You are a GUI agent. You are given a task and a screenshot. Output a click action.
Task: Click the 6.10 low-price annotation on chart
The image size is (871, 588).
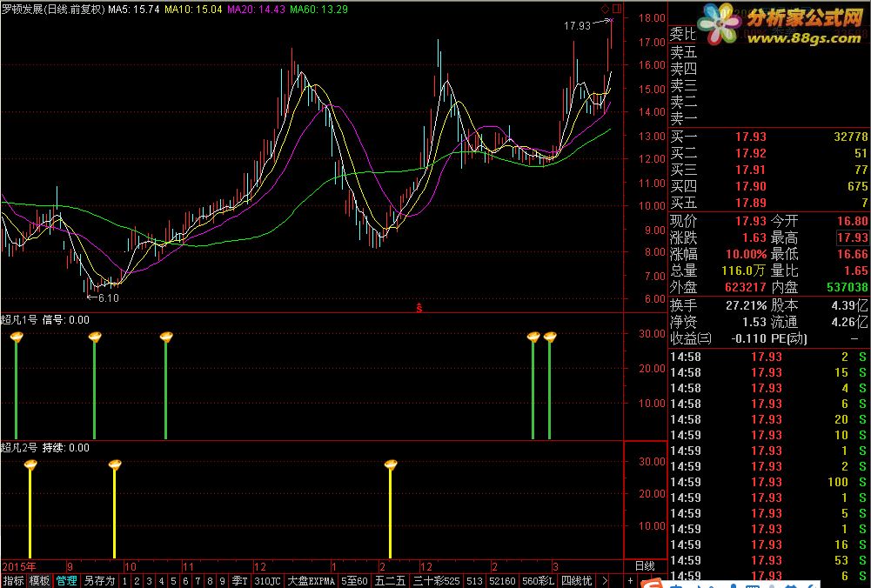(108, 297)
